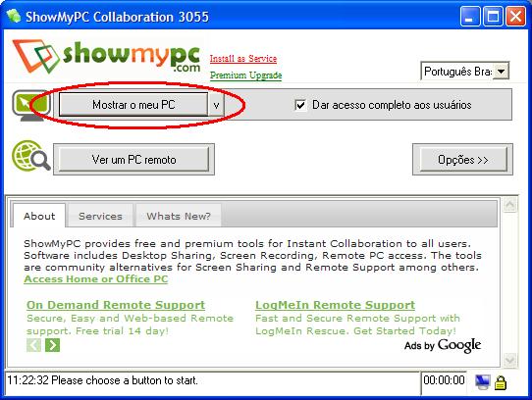Toggle 'Dar acesso completo aos usuários' checkbox
Screen dimensions: 532x400
(x=300, y=105)
